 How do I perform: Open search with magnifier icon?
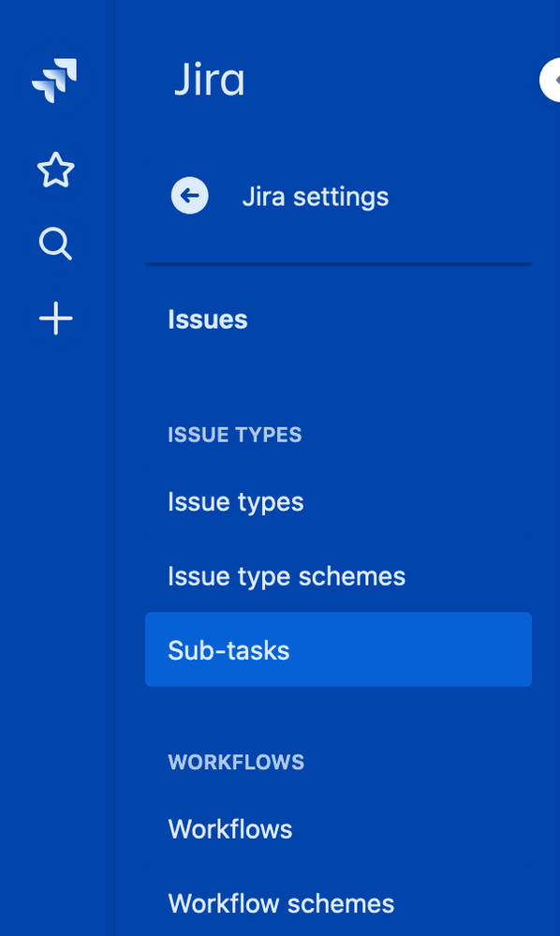(x=55, y=244)
